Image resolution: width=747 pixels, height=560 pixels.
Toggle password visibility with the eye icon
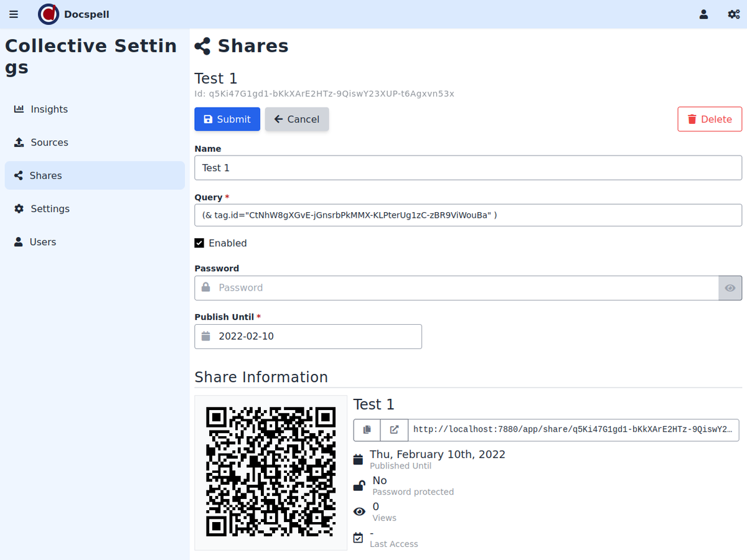[x=730, y=288]
